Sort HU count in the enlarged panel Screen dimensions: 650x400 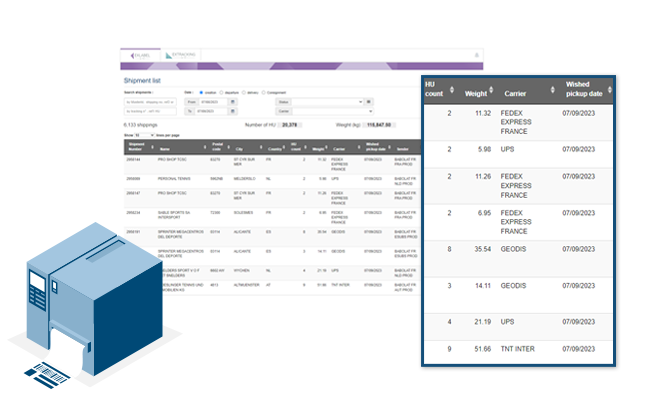tap(452, 90)
